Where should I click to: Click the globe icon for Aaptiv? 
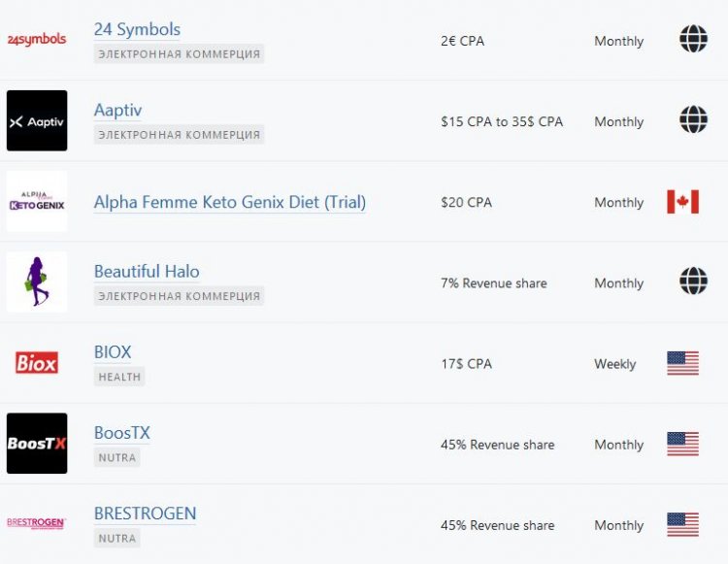pos(693,120)
